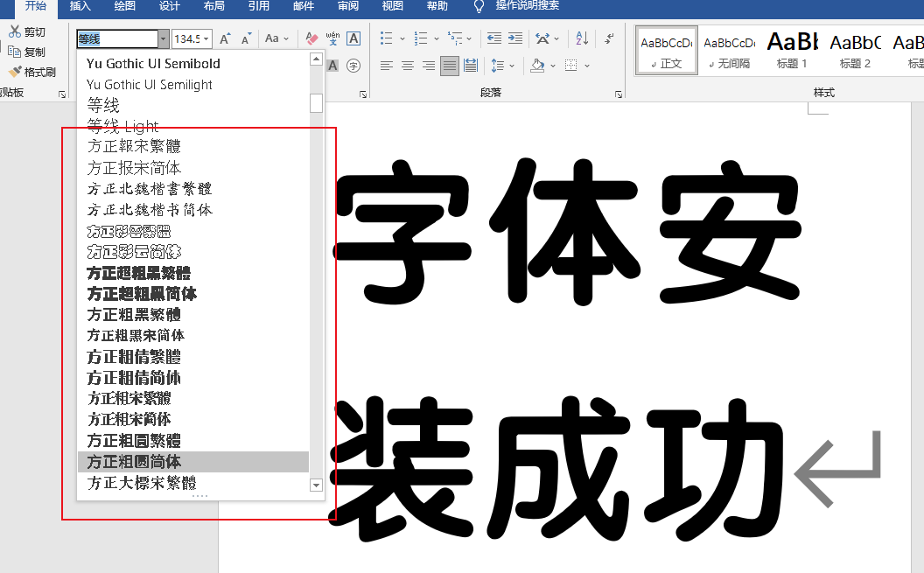This screenshot has width=924, height=573.
Task: Click the font size input box
Action: (188, 38)
